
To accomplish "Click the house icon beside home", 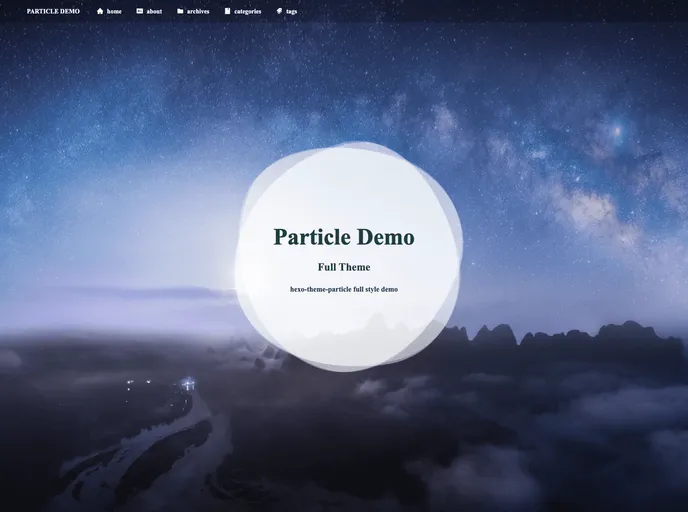I will (x=100, y=11).
